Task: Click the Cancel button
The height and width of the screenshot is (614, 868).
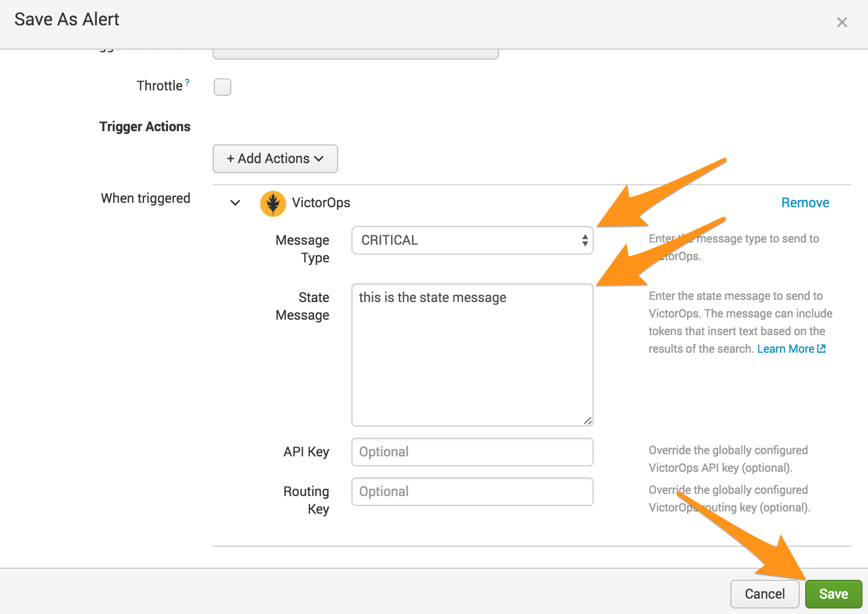Action: click(765, 594)
